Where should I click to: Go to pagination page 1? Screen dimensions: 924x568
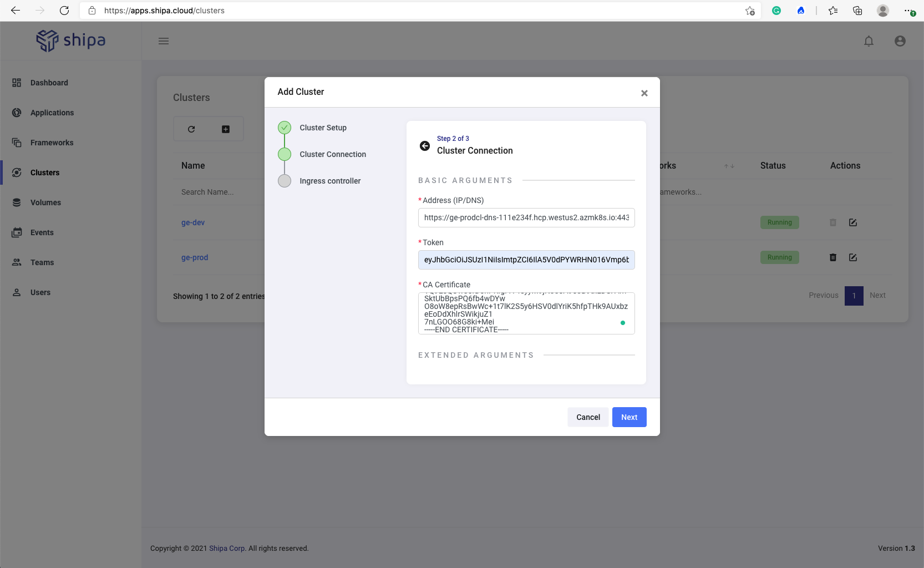point(854,296)
